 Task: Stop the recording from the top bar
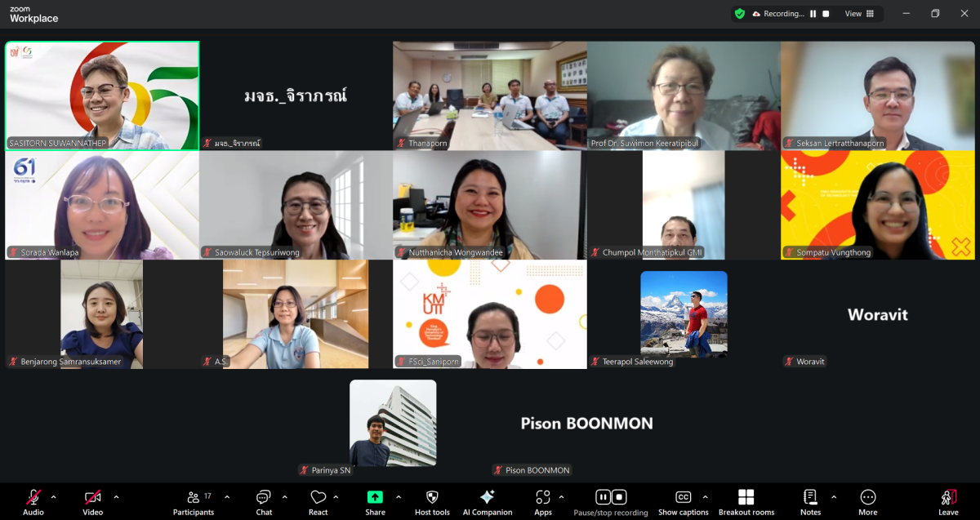tap(826, 14)
